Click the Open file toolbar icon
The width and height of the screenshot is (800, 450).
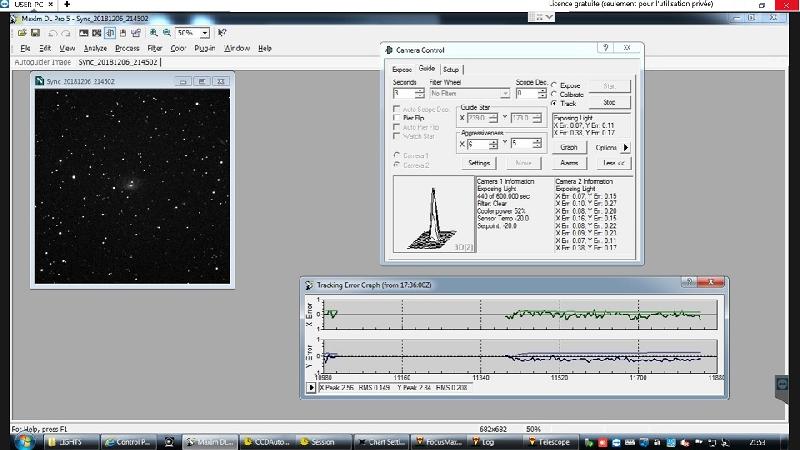24,33
